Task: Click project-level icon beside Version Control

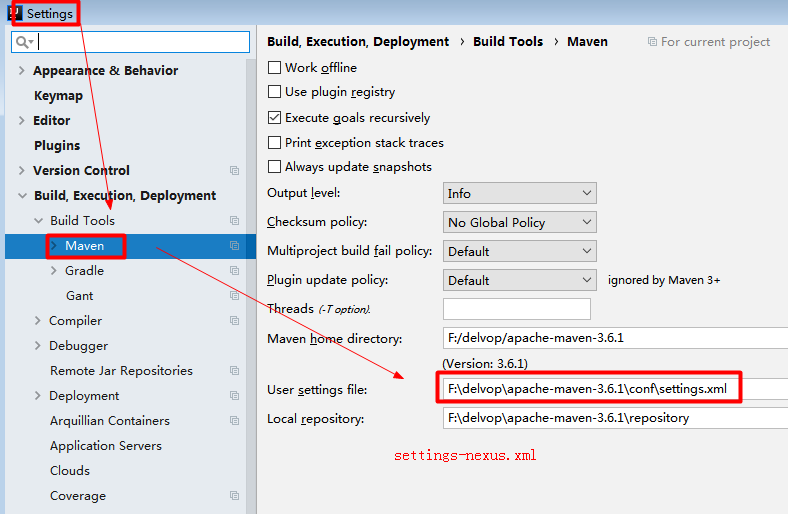Action: pos(234,171)
